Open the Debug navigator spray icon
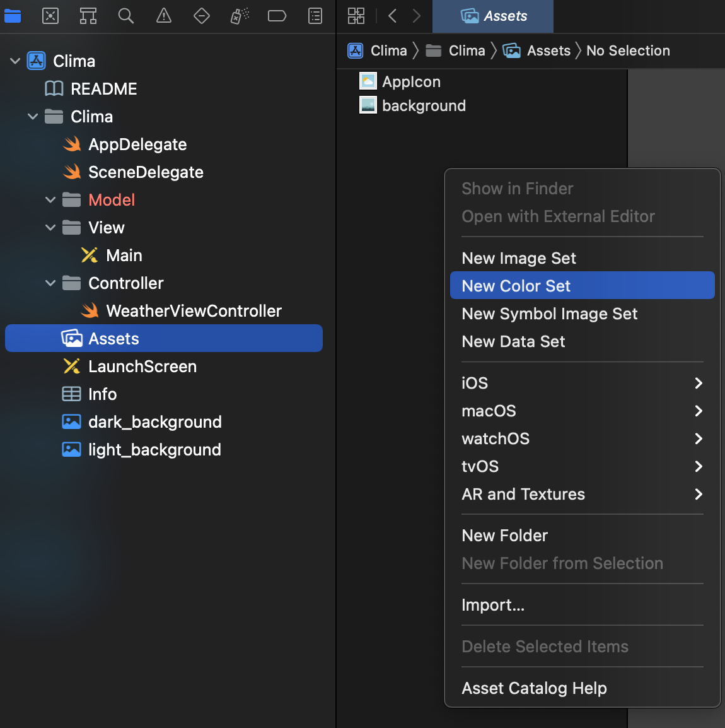The height and width of the screenshot is (728, 725). [x=240, y=16]
